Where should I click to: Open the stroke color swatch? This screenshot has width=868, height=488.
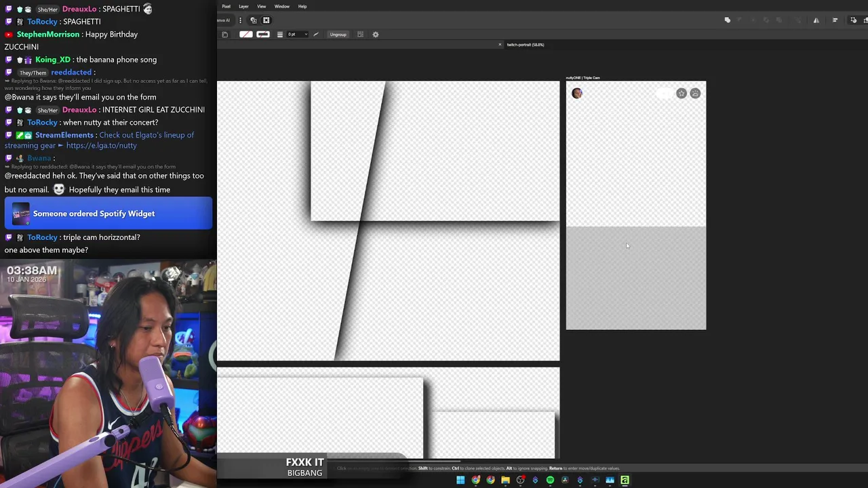(263, 35)
